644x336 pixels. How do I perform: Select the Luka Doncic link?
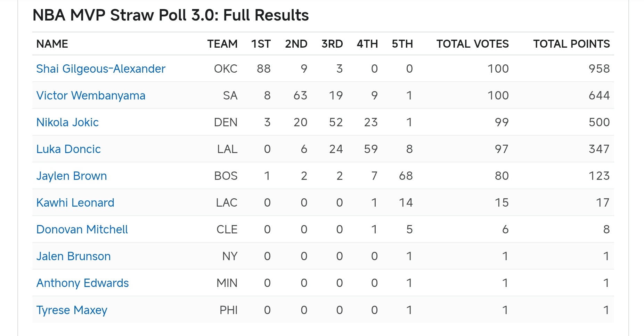tap(68, 149)
